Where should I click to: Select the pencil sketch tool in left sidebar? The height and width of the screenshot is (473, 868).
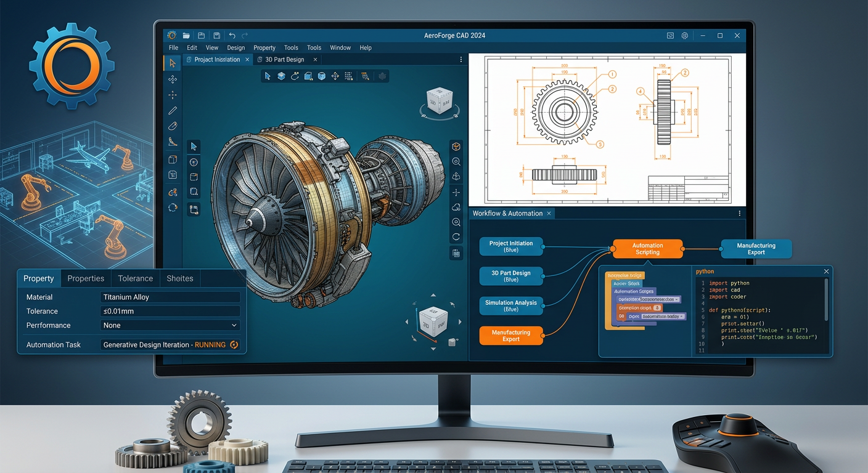click(173, 111)
